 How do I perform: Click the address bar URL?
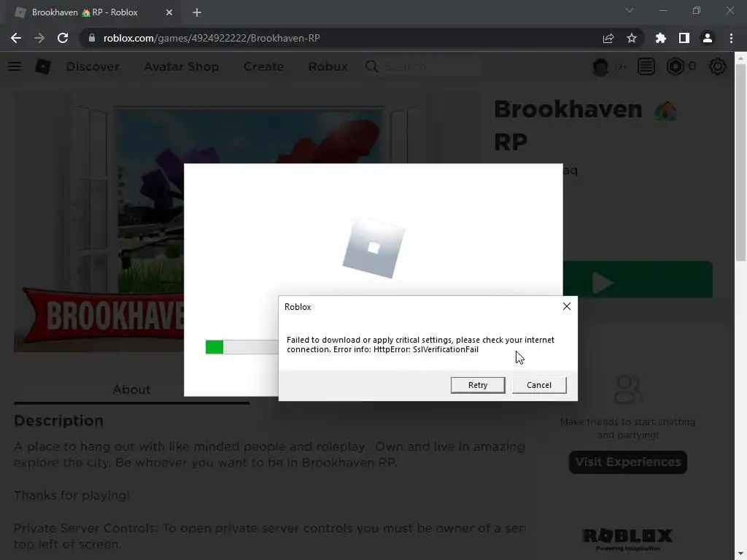coord(212,38)
